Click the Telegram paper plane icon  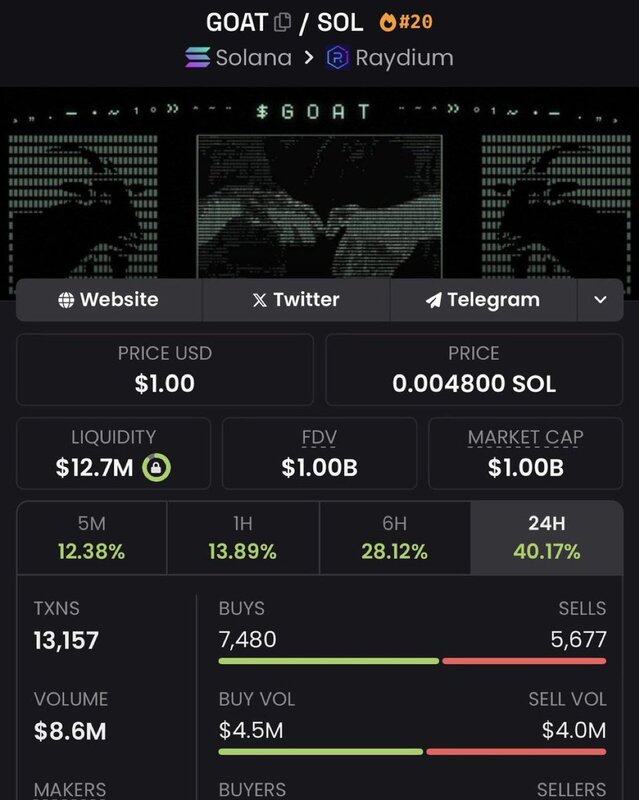coord(433,300)
